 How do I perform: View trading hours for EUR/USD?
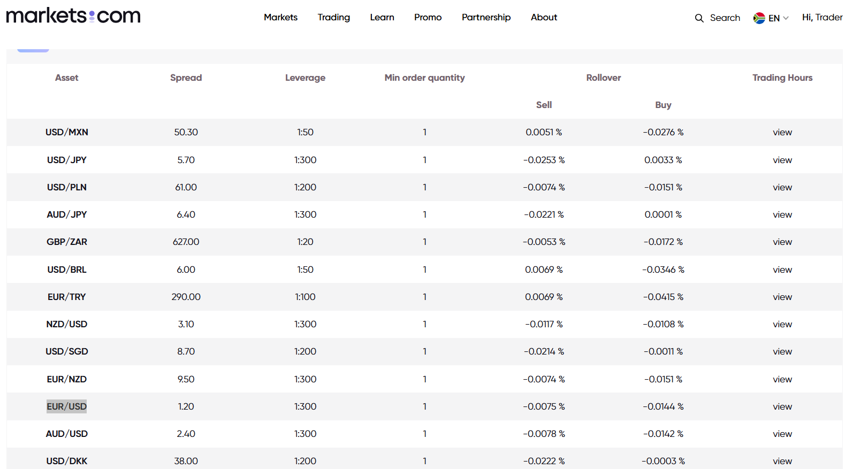click(x=782, y=407)
